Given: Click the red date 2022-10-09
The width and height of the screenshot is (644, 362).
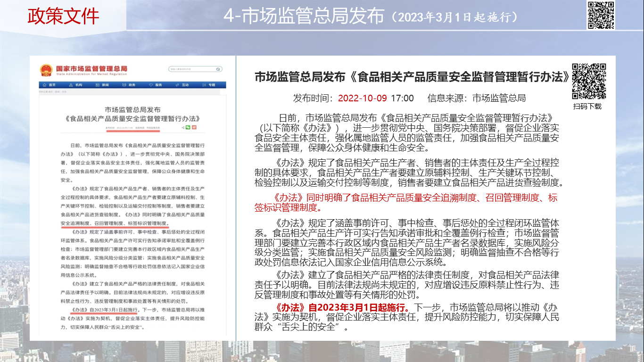Looking at the screenshot, I should click(363, 98).
